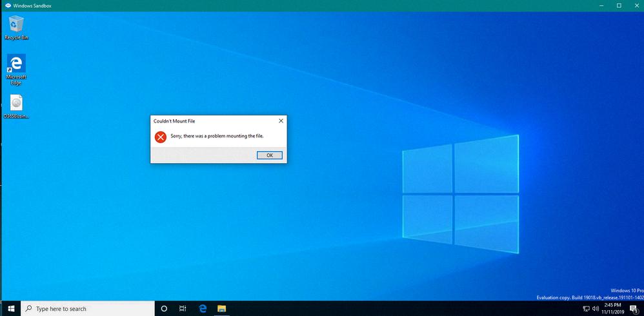The width and height of the screenshot is (644, 316).
Task: Select the Microsoft Edge desktop shortcut
Action: (x=16, y=68)
